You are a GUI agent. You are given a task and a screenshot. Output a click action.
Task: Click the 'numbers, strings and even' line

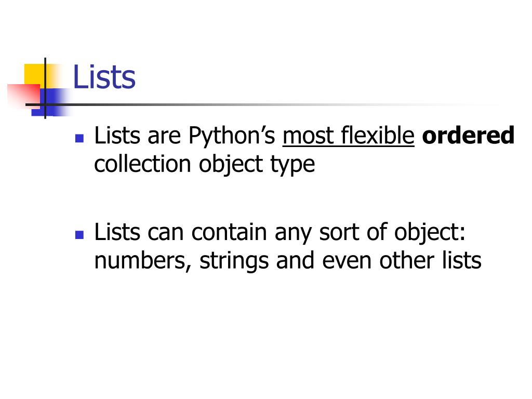coord(288,261)
